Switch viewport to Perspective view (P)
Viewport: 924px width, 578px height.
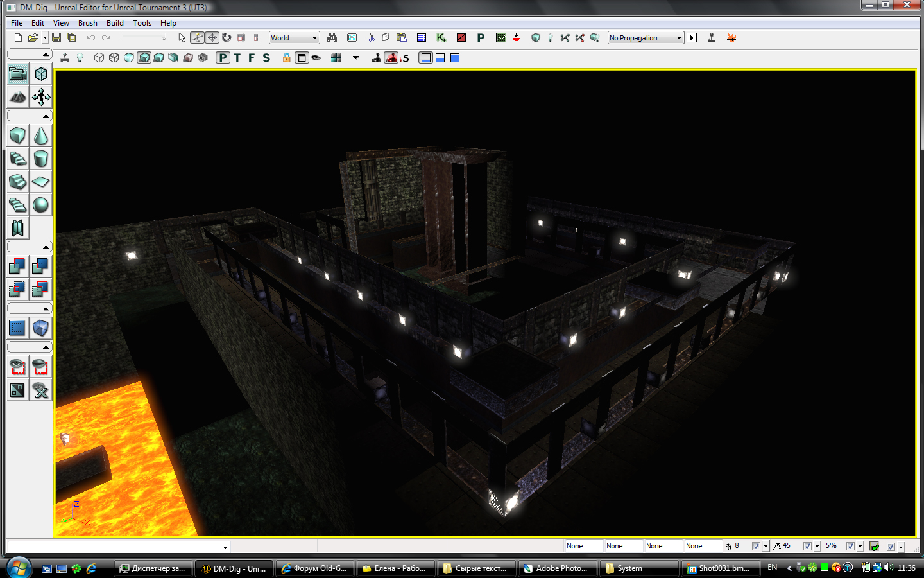[223, 58]
